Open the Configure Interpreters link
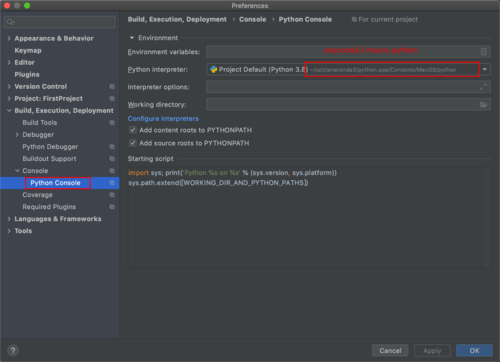 pos(163,119)
